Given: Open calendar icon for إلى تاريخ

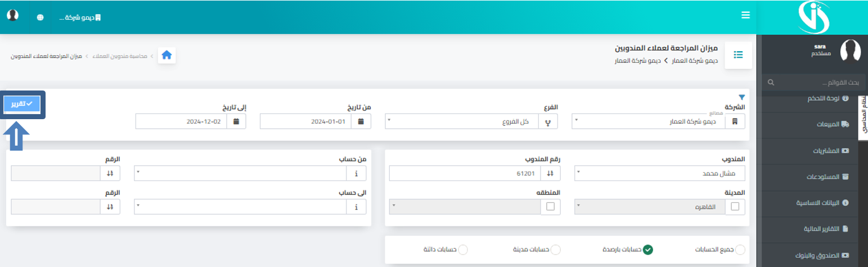Looking at the screenshot, I should coord(236,121).
